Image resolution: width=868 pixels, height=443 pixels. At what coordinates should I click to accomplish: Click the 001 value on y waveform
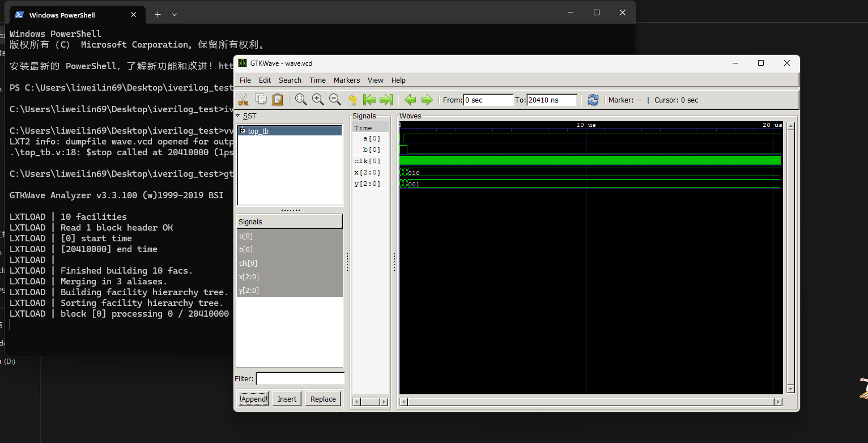(414, 184)
